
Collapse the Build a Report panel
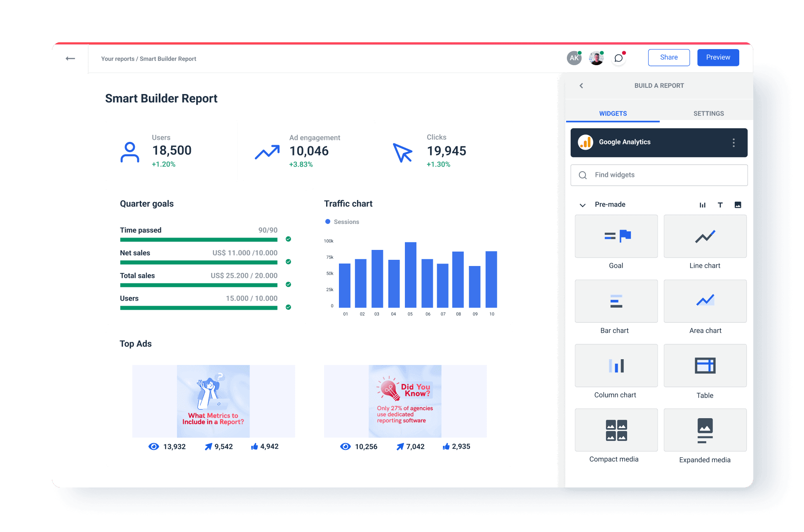pyautogui.click(x=581, y=86)
